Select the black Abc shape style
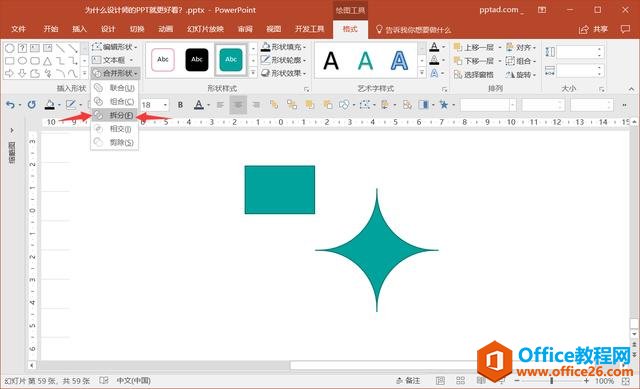Viewport: 640px width, 389px height. pyautogui.click(x=197, y=60)
